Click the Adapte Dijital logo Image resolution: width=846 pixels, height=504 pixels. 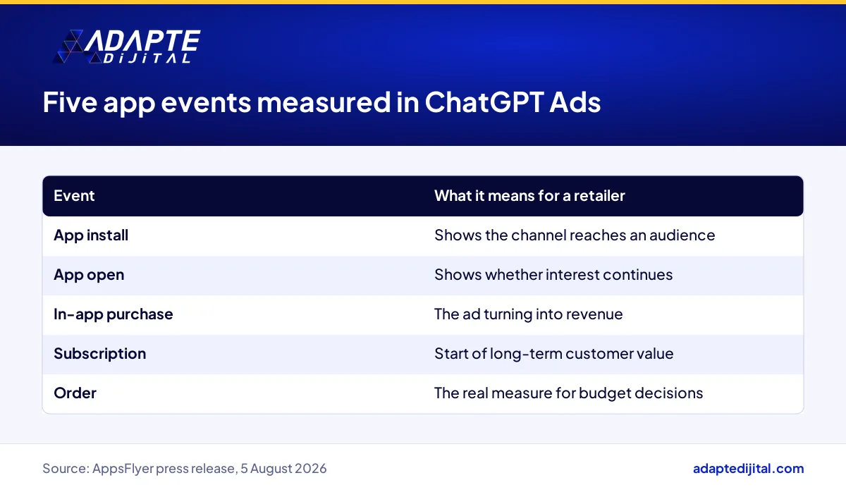pos(127,47)
